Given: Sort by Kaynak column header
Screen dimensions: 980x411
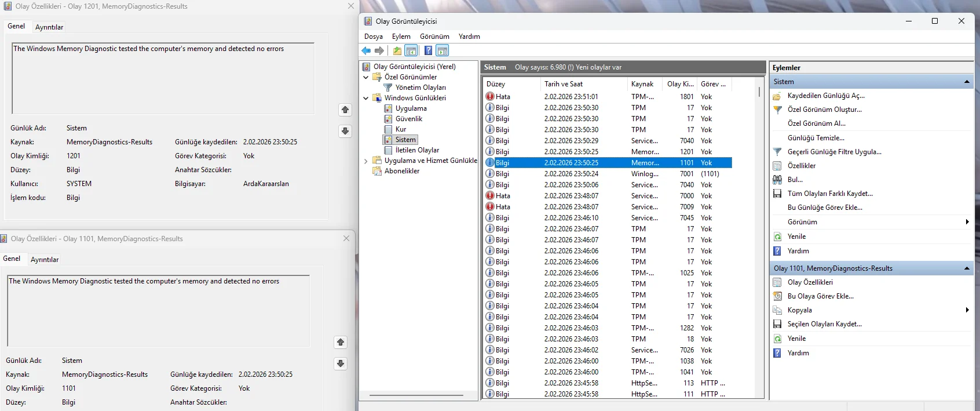Looking at the screenshot, I should 645,84.
